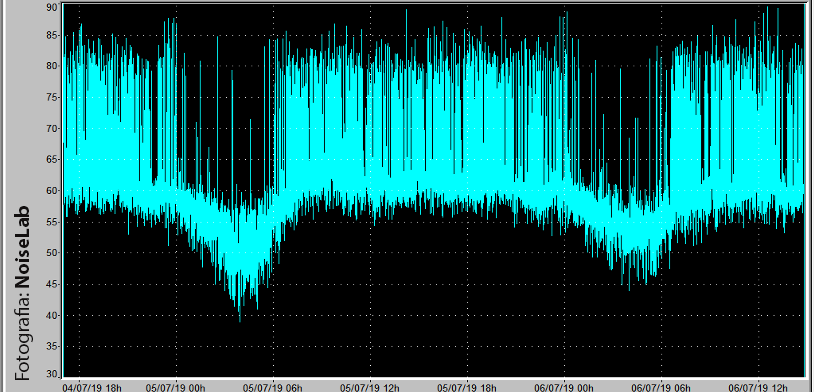The height and width of the screenshot is (392, 814).
Task: Click the 06/07/19 06h time axis label
Action: (x=661, y=387)
